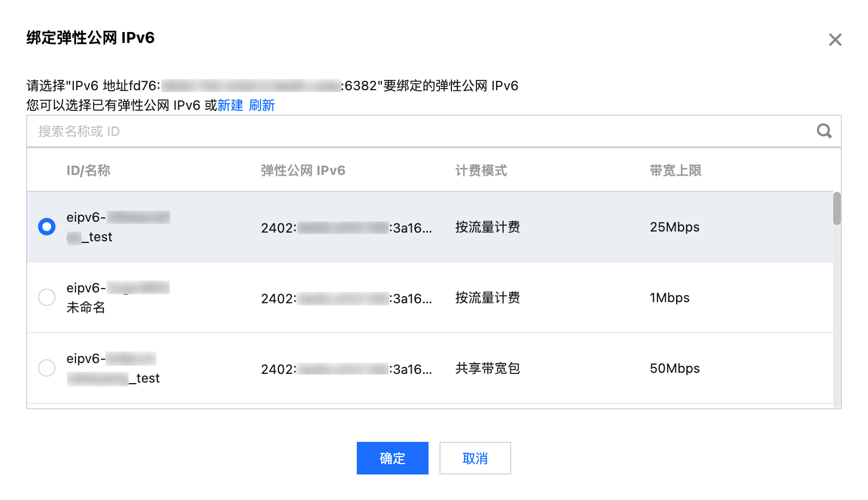Click the 50Mbps bandwidth cell
Image resolution: width=868 pixels, height=500 pixels.
click(674, 368)
